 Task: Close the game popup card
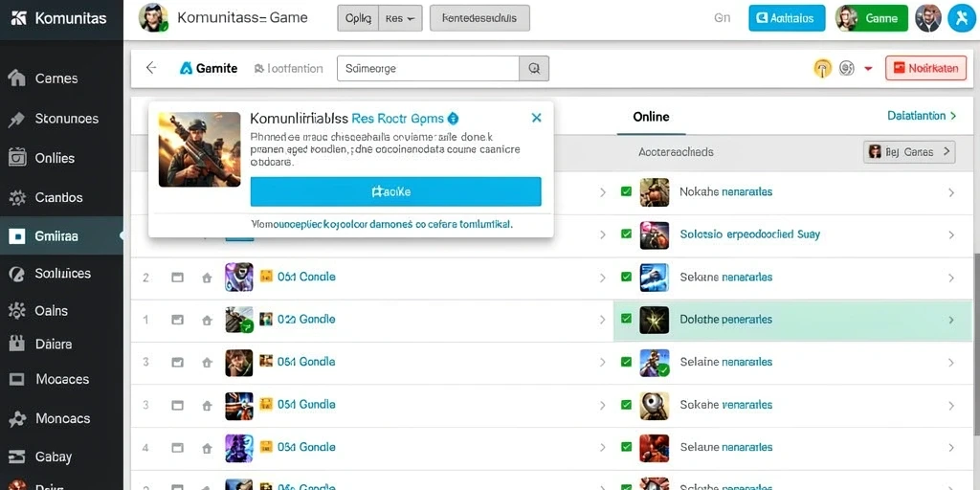[536, 118]
